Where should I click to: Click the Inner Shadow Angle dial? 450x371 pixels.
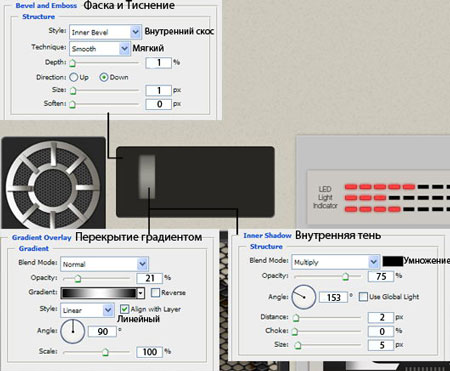tap(304, 297)
